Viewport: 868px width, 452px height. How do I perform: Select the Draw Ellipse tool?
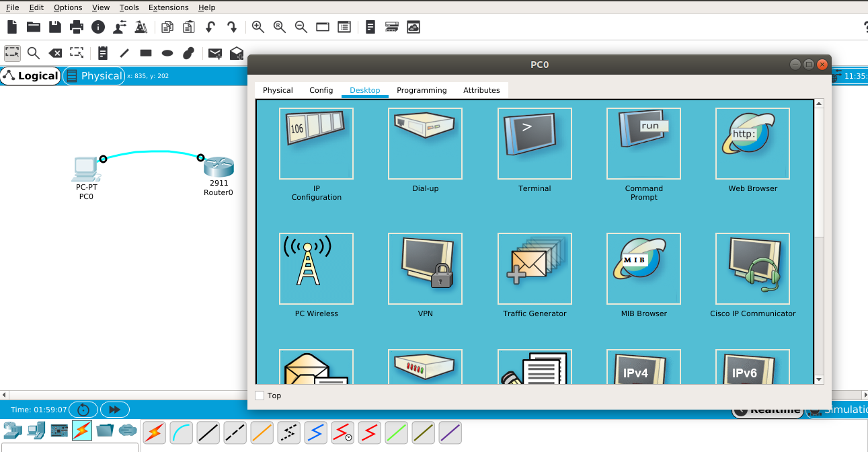click(167, 52)
